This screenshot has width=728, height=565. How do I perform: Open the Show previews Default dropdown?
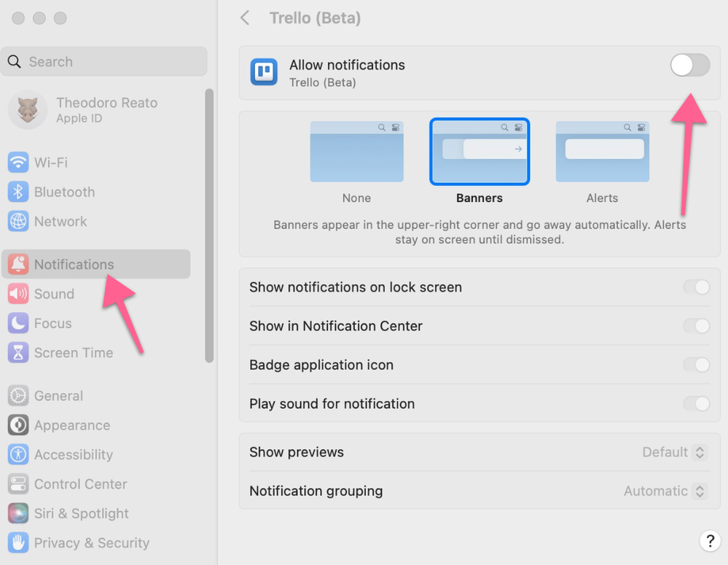pyautogui.click(x=675, y=452)
